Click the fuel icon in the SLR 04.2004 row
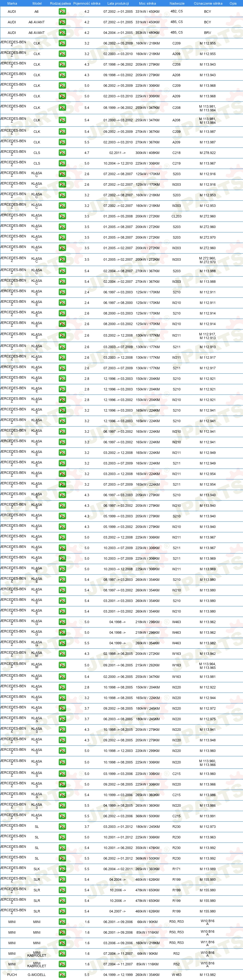The height and width of the screenshot is (980, 243). [x=62, y=880]
